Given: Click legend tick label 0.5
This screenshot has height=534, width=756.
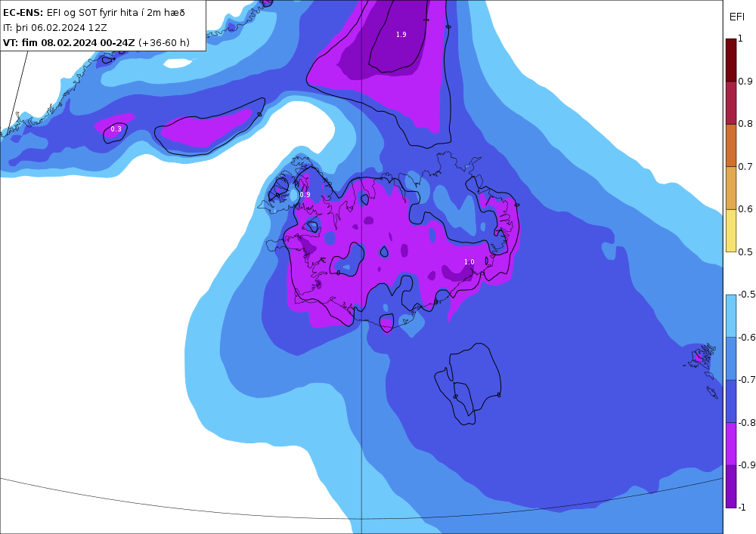Looking at the screenshot, I should pos(745,252).
